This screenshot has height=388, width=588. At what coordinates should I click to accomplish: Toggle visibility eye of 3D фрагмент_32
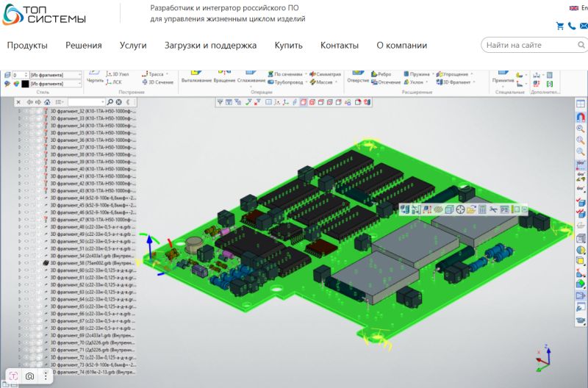(26, 110)
